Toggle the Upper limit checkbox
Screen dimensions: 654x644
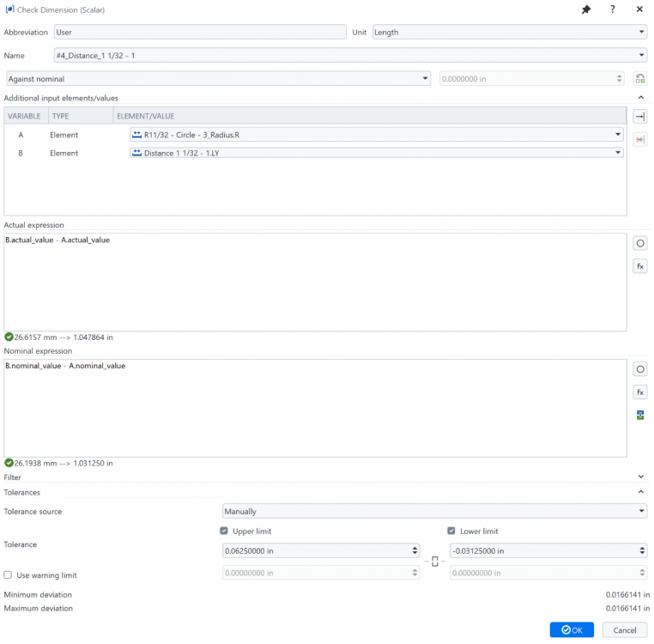(225, 532)
